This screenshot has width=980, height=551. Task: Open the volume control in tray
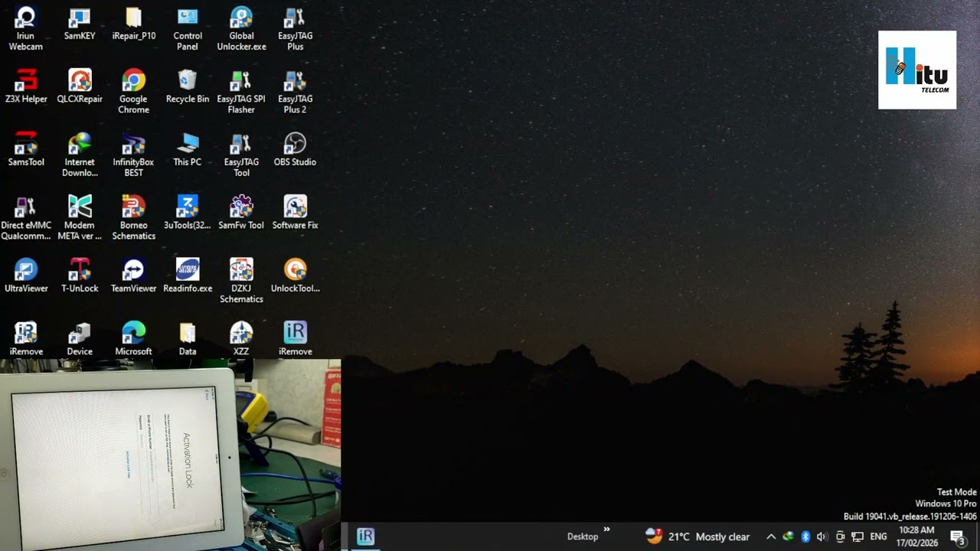pyautogui.click(x=822, y=536)
